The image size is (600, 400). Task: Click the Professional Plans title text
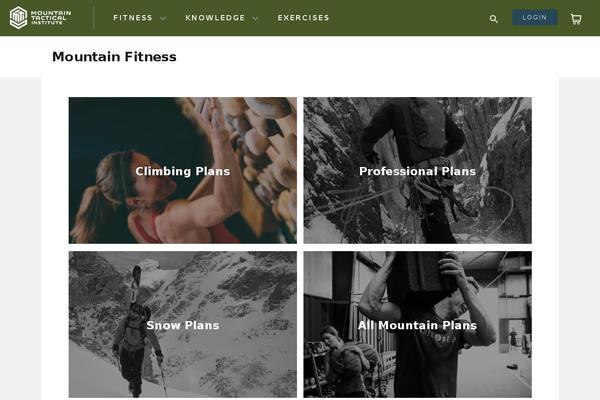[x=417, y=171]
